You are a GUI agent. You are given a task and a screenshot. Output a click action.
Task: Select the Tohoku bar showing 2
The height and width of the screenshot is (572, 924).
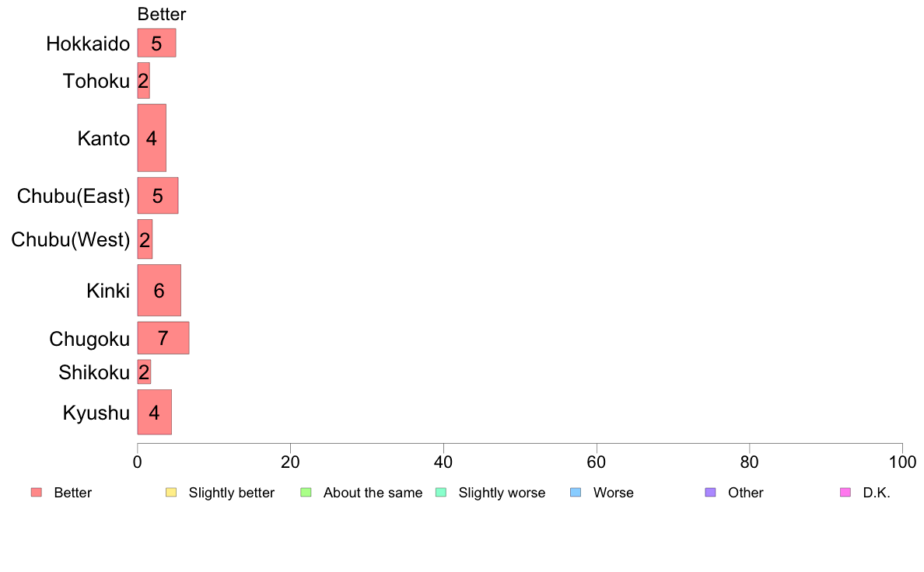(x=144, y=81)
